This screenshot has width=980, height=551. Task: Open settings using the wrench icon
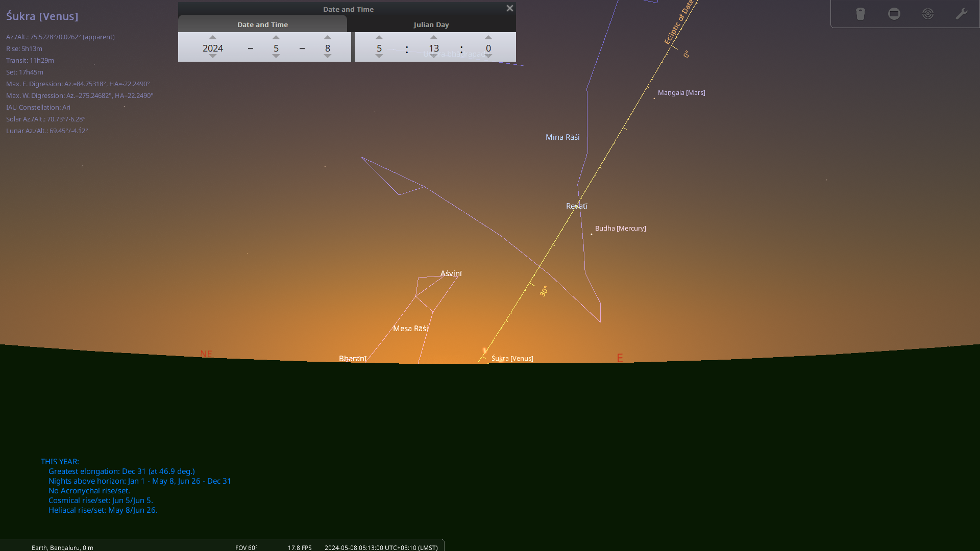tap(962, 14)
